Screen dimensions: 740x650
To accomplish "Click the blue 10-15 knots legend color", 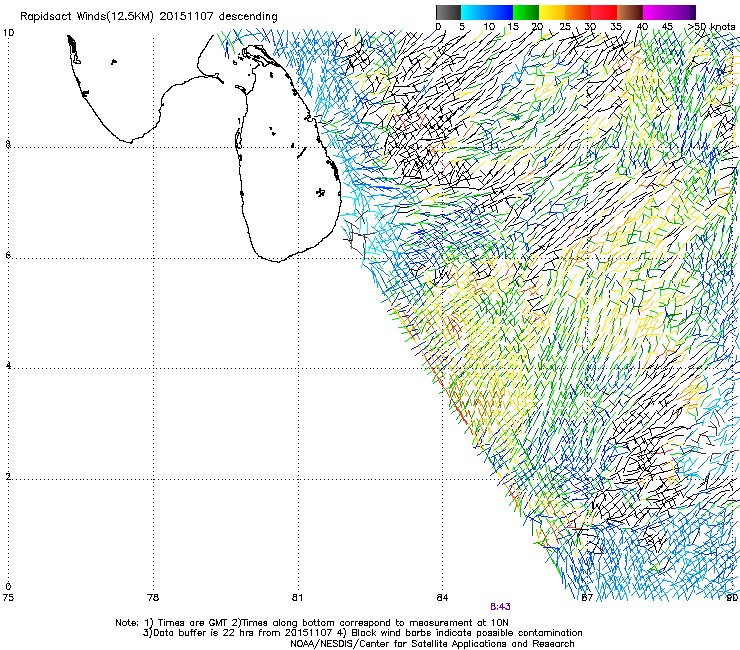I will (500, 12).
